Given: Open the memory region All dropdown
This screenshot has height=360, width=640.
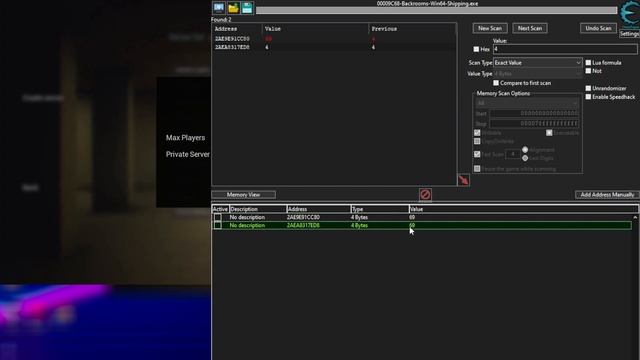Looking at the screenshot, I should click(527, 103).
